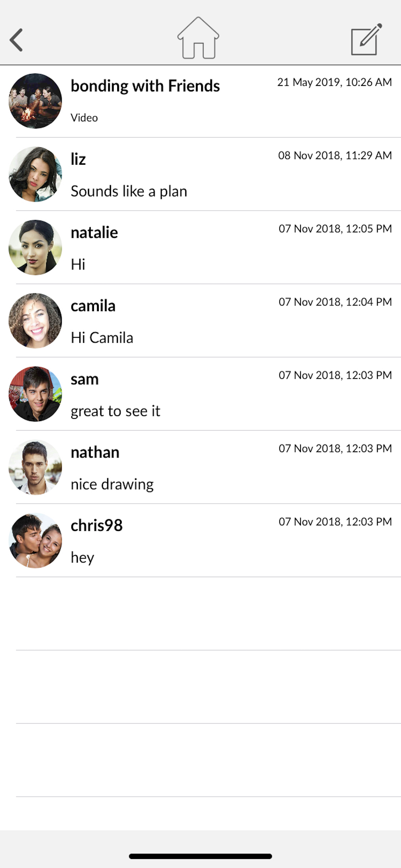Open the bonding with Friends group avatar
This screenshot has width=401, height=868.
pyautogui.click(x=36, y=101)
